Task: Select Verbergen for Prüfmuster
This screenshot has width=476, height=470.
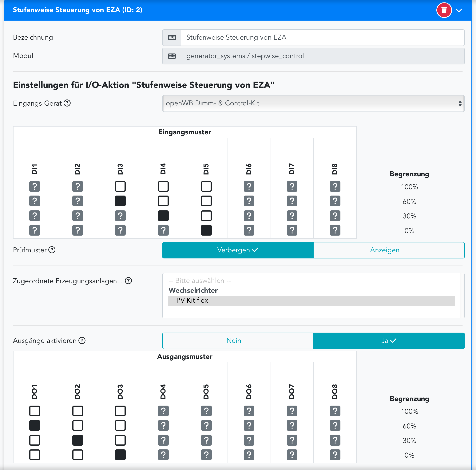Action: pos(237,250)
